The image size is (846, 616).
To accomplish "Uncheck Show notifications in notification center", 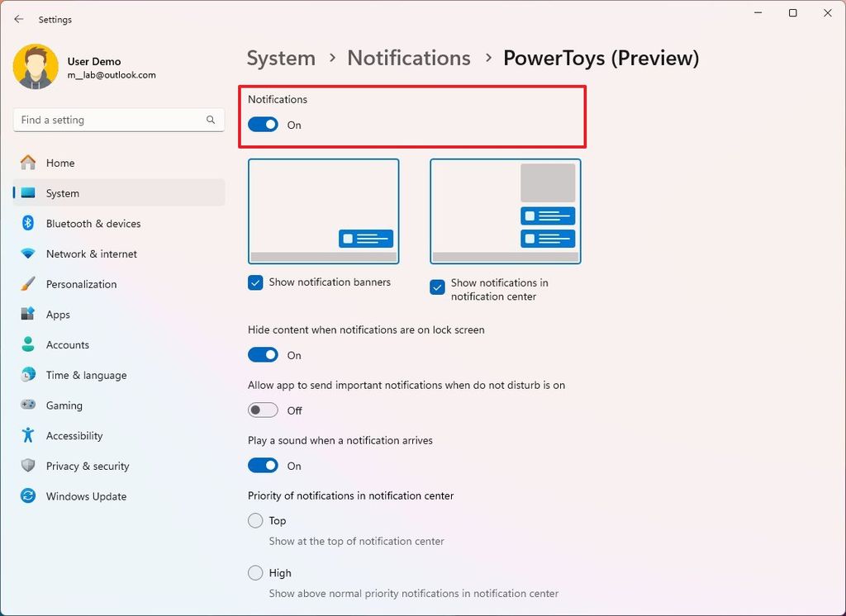I will [x=437, y=288].
